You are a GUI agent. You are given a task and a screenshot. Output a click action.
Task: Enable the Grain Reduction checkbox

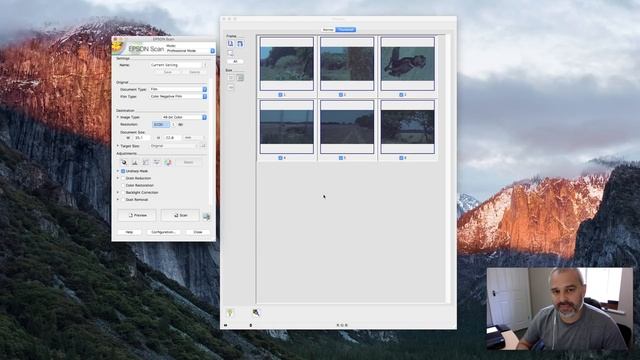point(123,178)
